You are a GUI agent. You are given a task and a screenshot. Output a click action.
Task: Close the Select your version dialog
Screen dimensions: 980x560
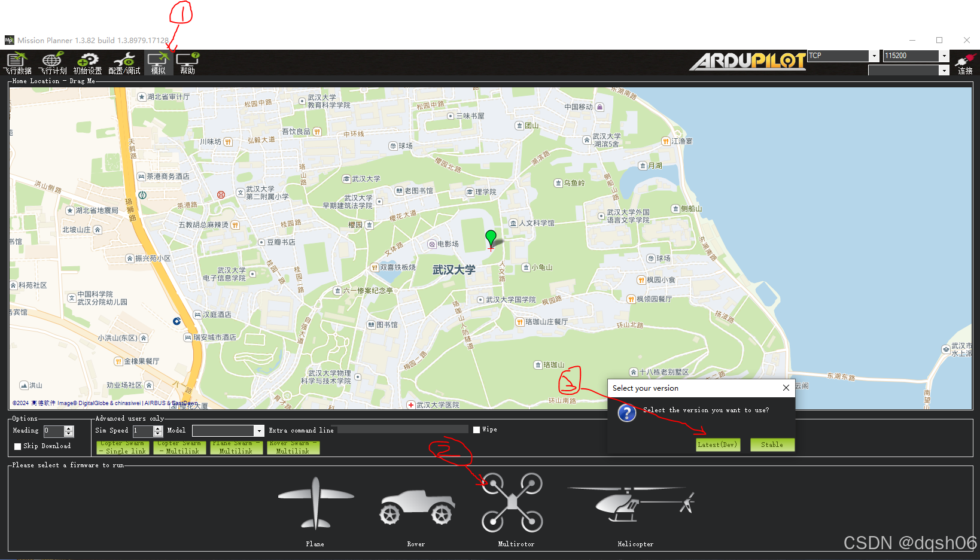[786, 388]
